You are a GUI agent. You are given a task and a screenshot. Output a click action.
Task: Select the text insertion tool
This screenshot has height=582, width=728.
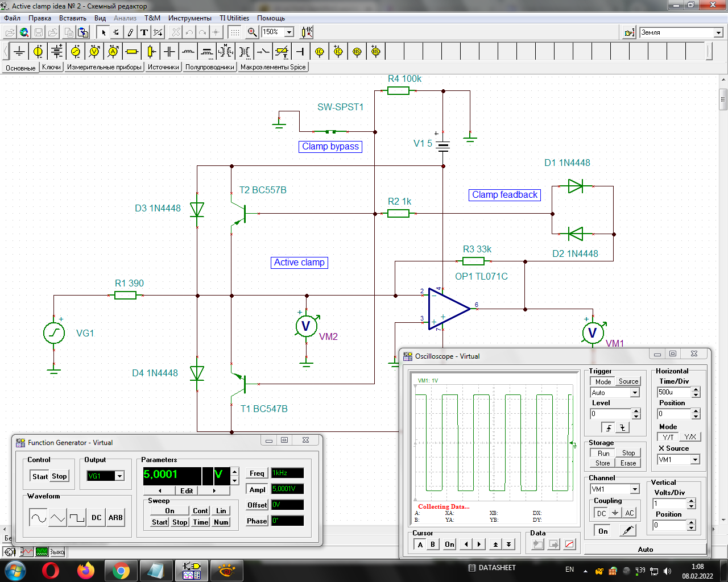click(144, 32)
